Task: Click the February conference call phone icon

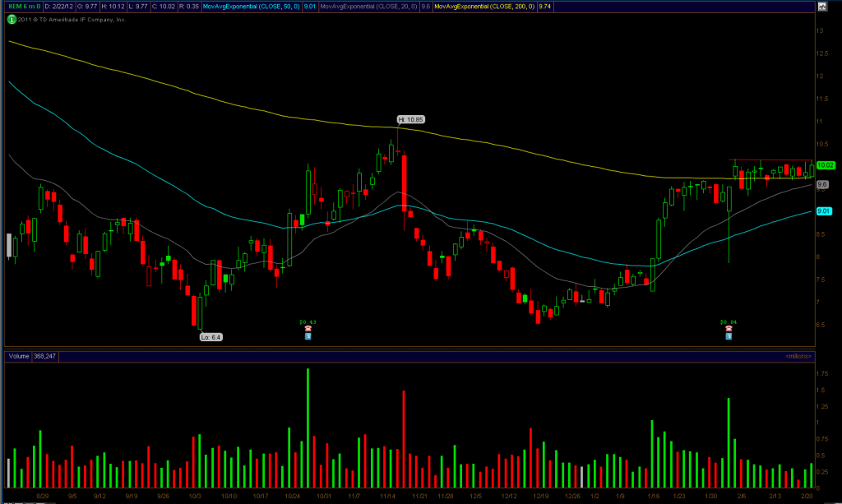Action: 729,328
